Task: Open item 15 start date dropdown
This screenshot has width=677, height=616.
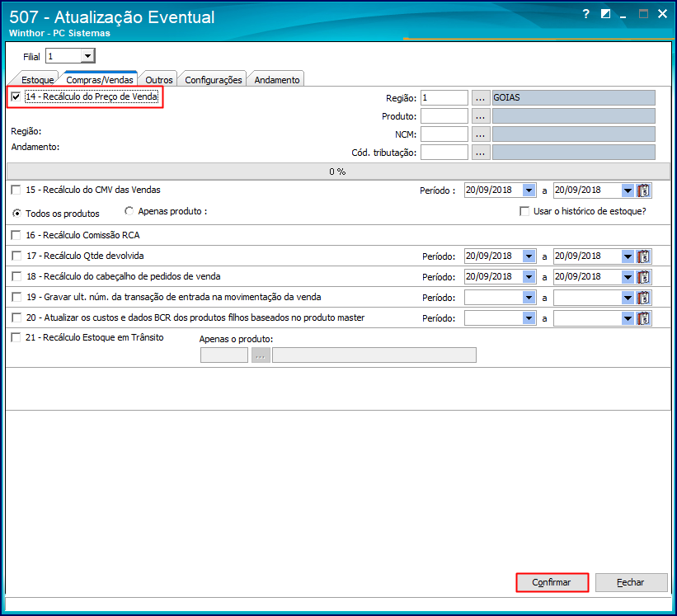Action: [529, 190]
